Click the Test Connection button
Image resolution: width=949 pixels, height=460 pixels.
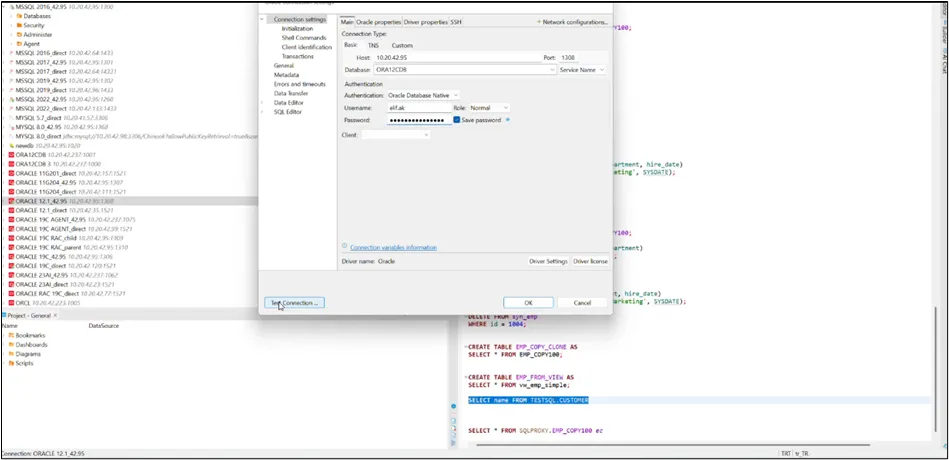pos(295,303)
